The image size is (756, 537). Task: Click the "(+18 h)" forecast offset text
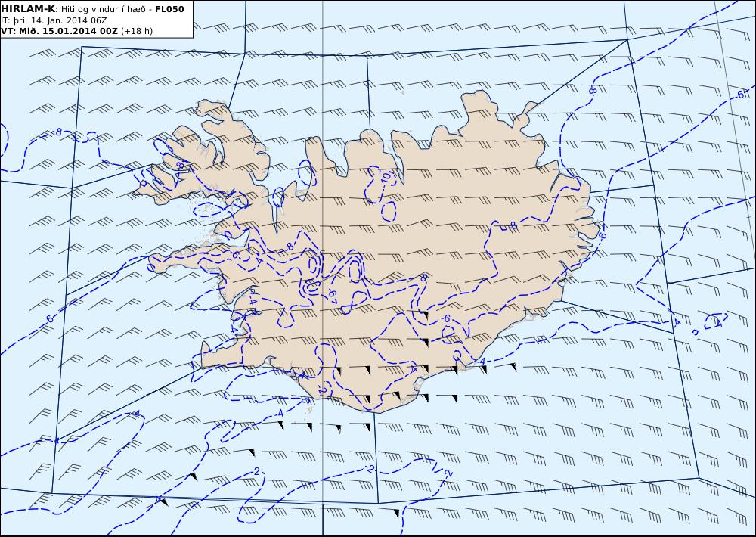(136, 31)
